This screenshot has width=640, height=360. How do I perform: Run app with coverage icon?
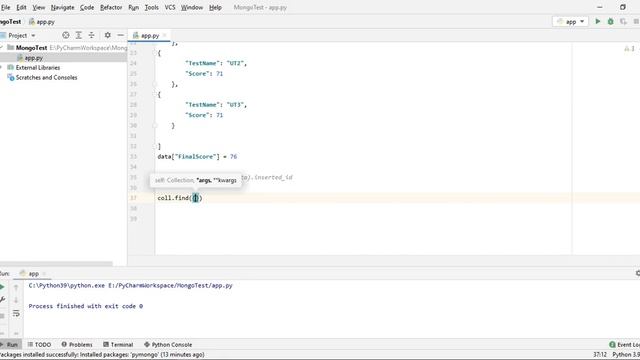coord(623,22)
